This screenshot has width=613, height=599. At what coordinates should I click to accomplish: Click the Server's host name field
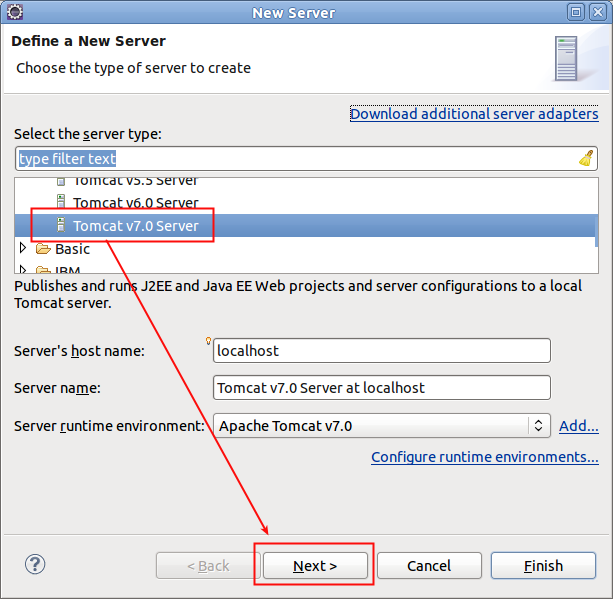coord(382,351)
